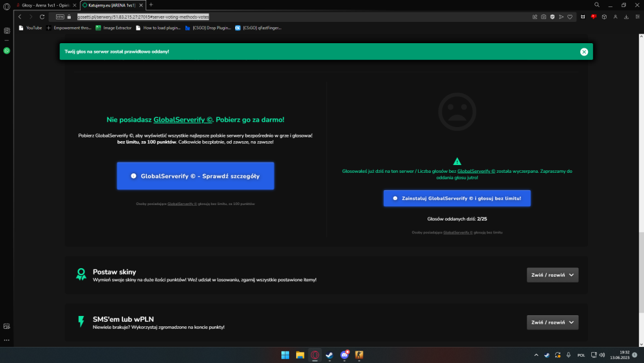Open WhatsApp in Opera sidebar

pos(6,50)
